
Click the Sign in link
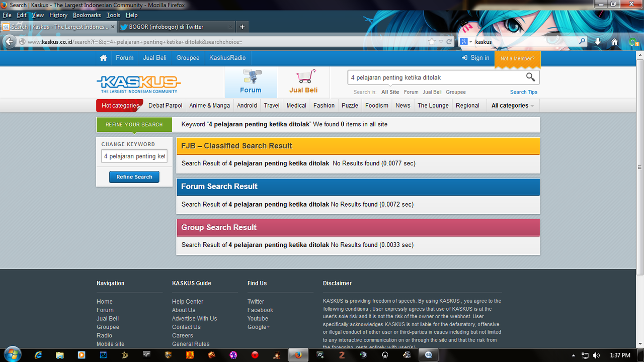coord(475,58)
